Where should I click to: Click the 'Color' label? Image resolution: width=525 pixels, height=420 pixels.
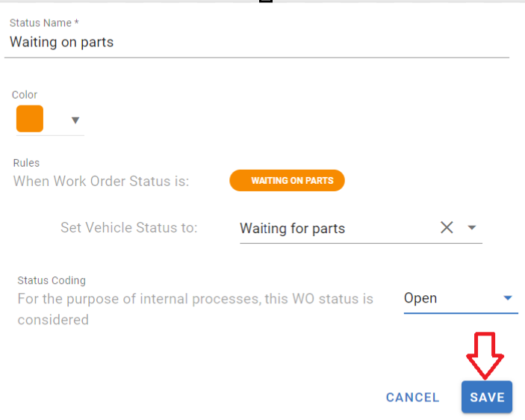pos(25,95)
